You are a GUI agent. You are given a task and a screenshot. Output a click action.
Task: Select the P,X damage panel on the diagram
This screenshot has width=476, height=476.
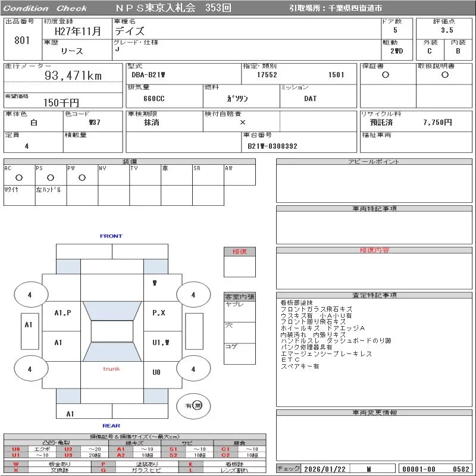pyautogui.click(x=159, y=312)
